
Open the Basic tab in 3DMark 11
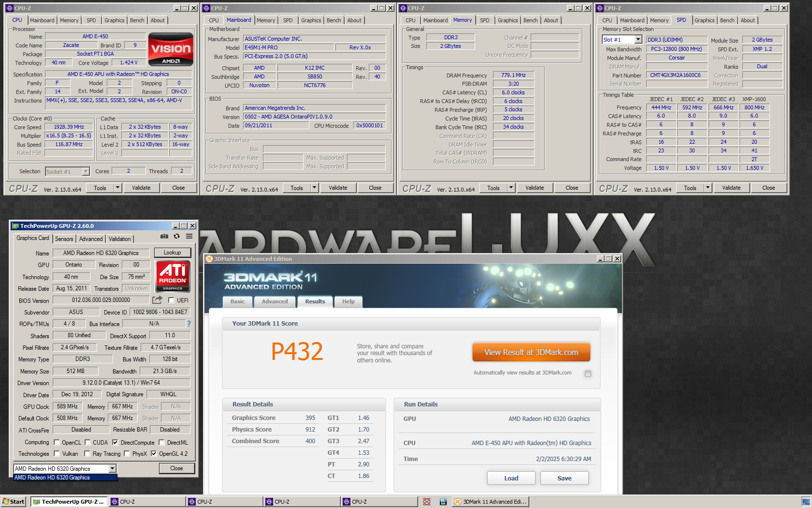[238, 301]
